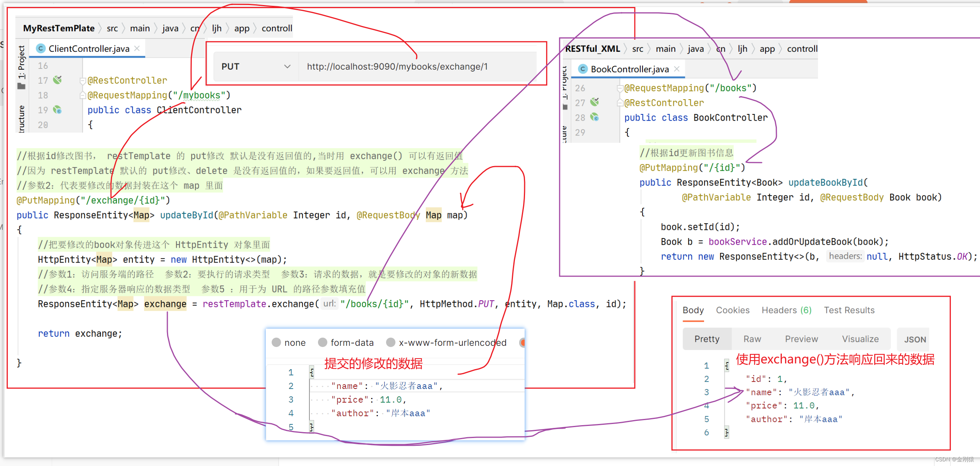
Task: Select the Raw view button
Action: (752, 339)
